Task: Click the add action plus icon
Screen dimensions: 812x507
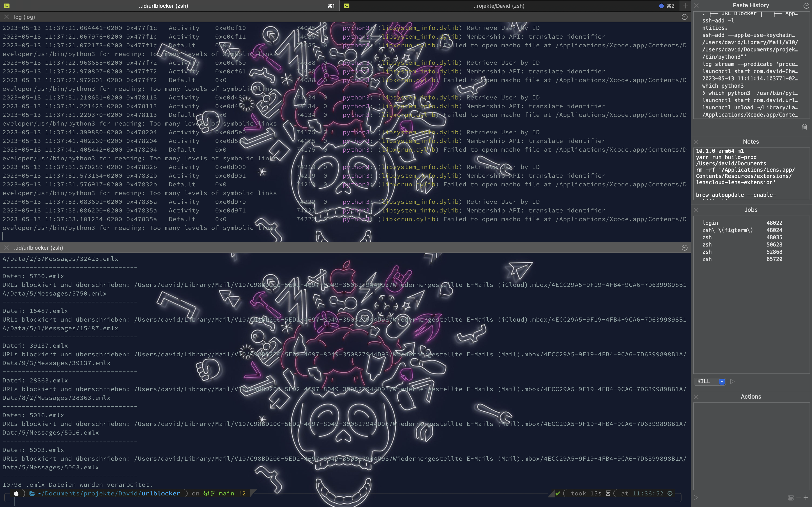Action: pyautogui.click(x=806, y=498)
